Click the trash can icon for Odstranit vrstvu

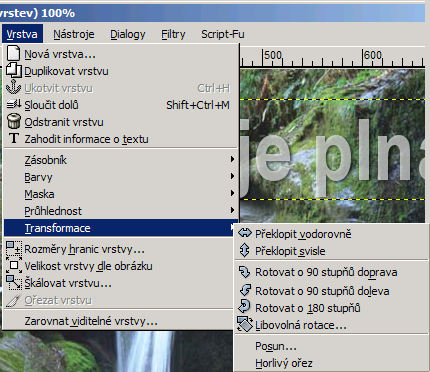pyautogui.click(x=14, y=121)
